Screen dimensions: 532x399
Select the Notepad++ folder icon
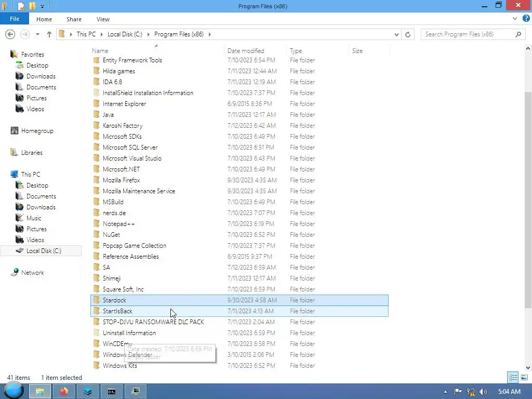pos(97,224)
